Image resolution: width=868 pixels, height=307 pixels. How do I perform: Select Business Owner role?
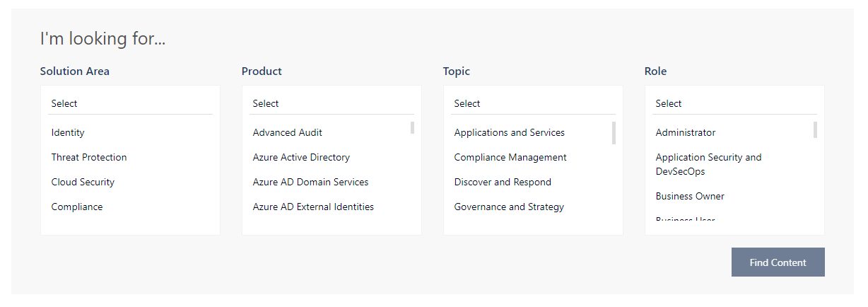pos(690,196)
